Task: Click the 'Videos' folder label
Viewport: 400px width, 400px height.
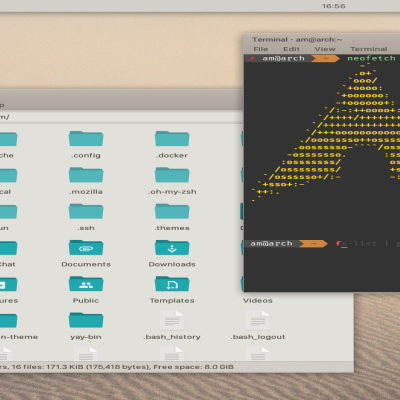Action: click(x=258, y=301)
